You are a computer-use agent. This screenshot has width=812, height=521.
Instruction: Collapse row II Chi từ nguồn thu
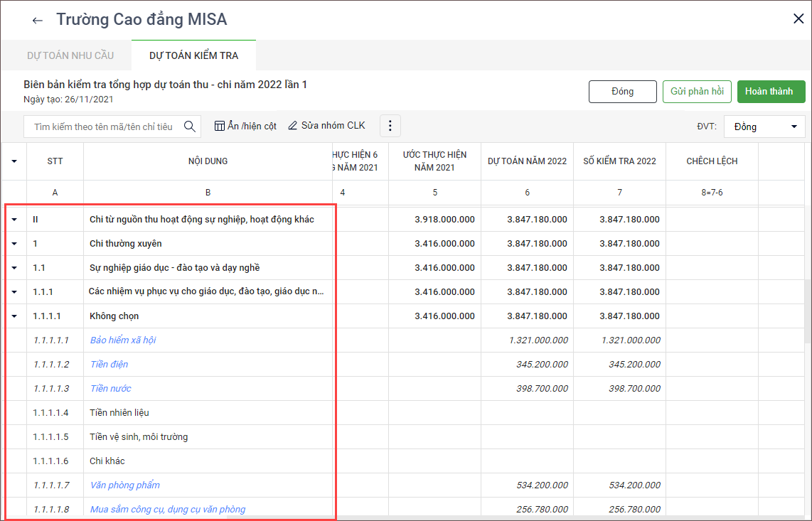point(14,220)
